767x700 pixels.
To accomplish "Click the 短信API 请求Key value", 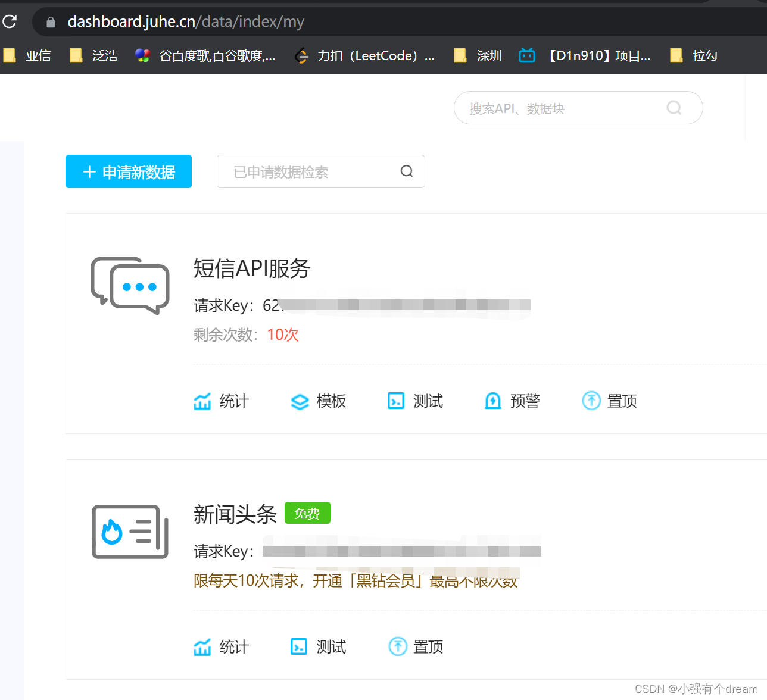I will 397,305.
